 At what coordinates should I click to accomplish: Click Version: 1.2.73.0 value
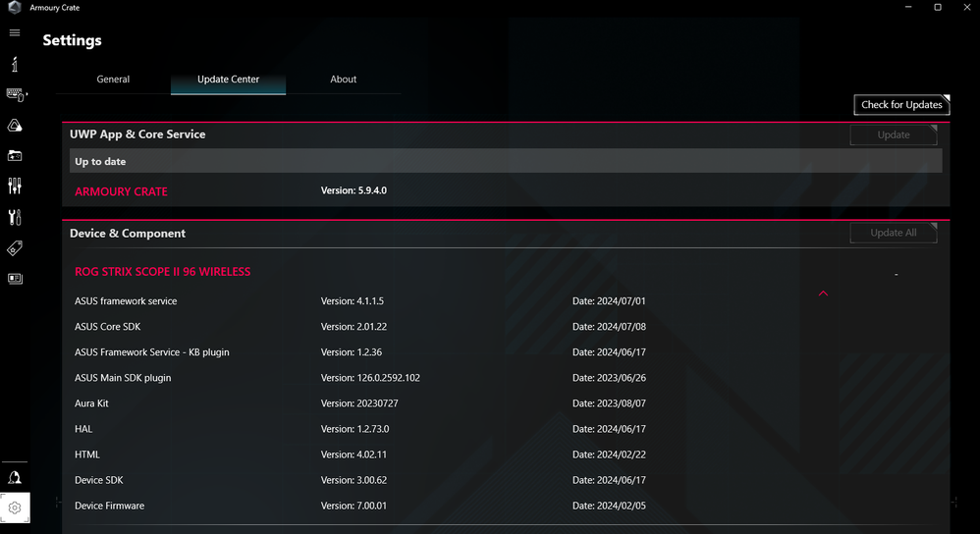355,429
